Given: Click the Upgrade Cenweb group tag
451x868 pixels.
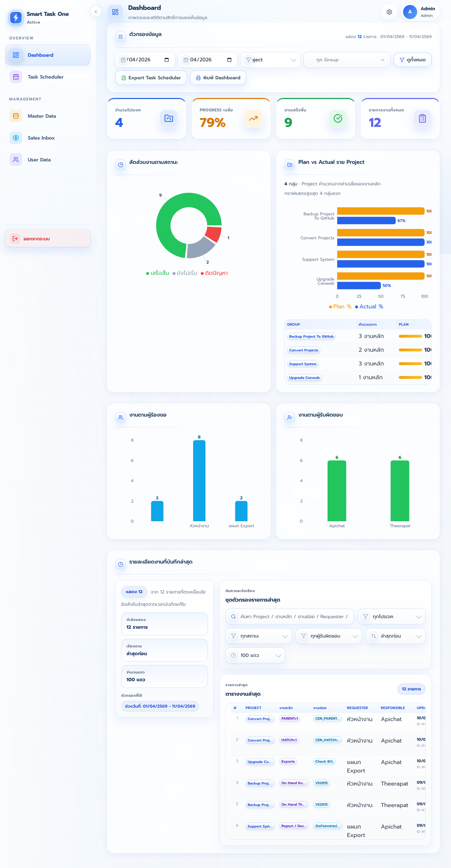Looking at the screenshot, I should (x=304, y=378).
